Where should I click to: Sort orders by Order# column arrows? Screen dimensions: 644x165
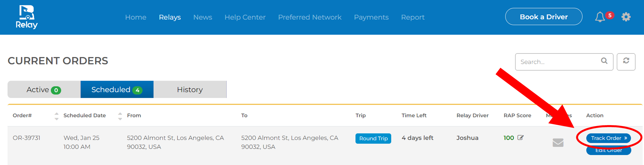point(57,116)
